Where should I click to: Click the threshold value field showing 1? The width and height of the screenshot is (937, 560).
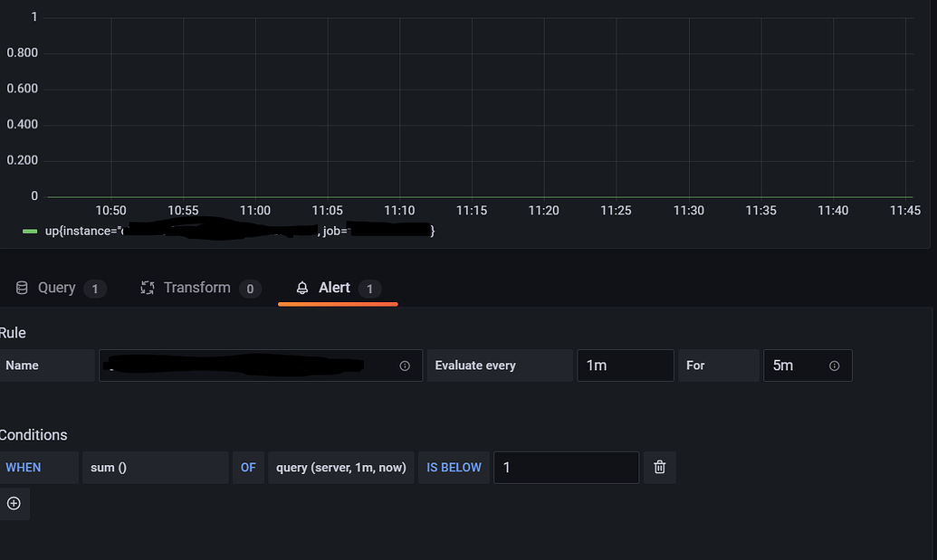tap(566, 467)
